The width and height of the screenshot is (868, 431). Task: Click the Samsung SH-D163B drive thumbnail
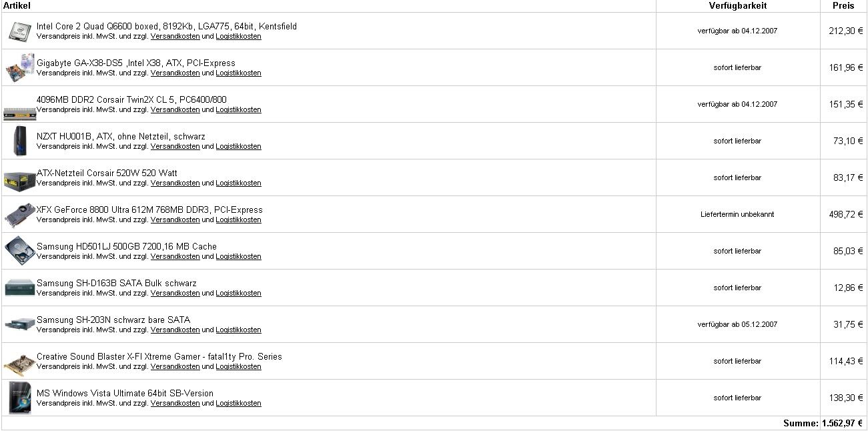pyautogui.click(x=20, y=288)
